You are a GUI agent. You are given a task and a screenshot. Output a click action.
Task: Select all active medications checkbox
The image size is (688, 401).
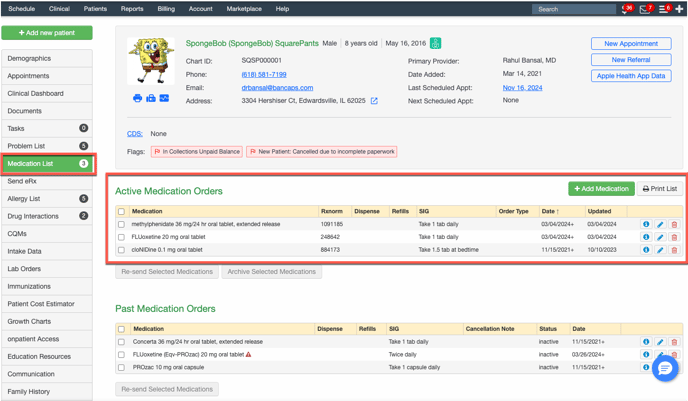point(122,211)
